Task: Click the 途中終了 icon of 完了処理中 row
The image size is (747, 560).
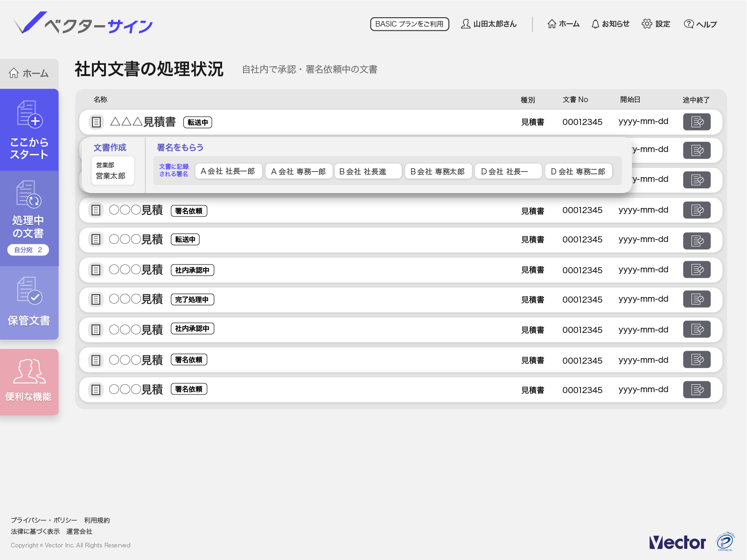Action: [x=697, y=299]
